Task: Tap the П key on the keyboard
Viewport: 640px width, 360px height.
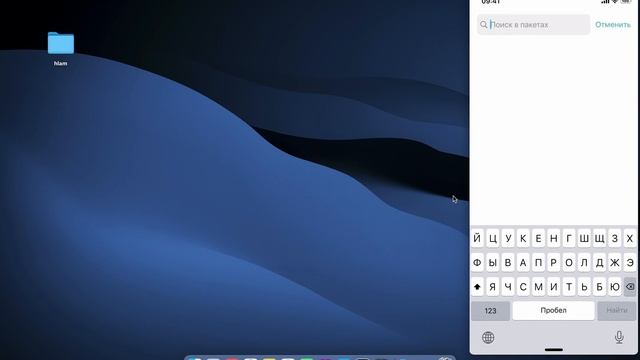Action: 538,263
